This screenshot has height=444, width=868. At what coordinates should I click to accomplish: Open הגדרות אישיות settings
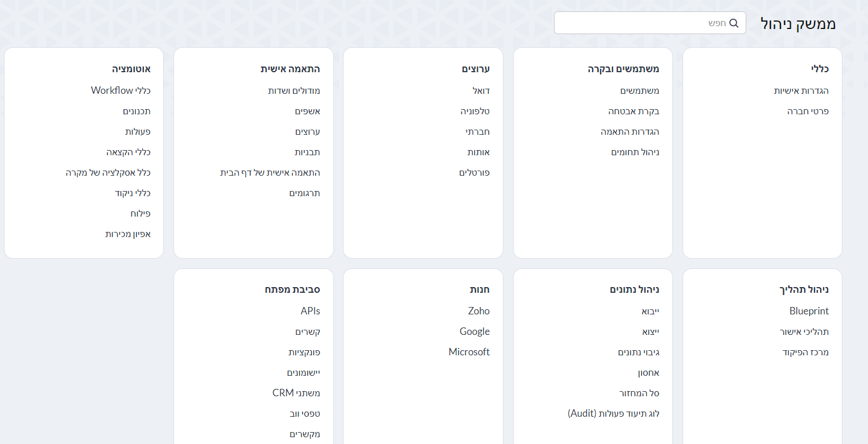[801, 91]
